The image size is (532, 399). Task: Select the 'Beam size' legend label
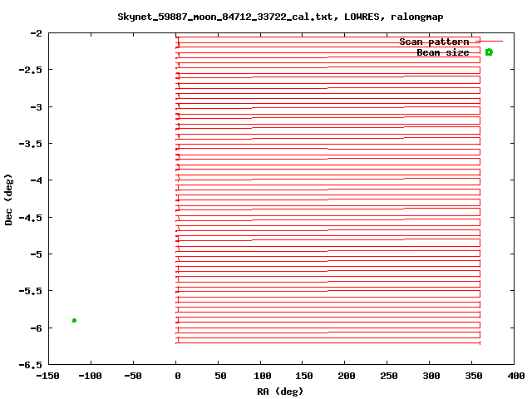pyautogui.click(x=443, y=52)
